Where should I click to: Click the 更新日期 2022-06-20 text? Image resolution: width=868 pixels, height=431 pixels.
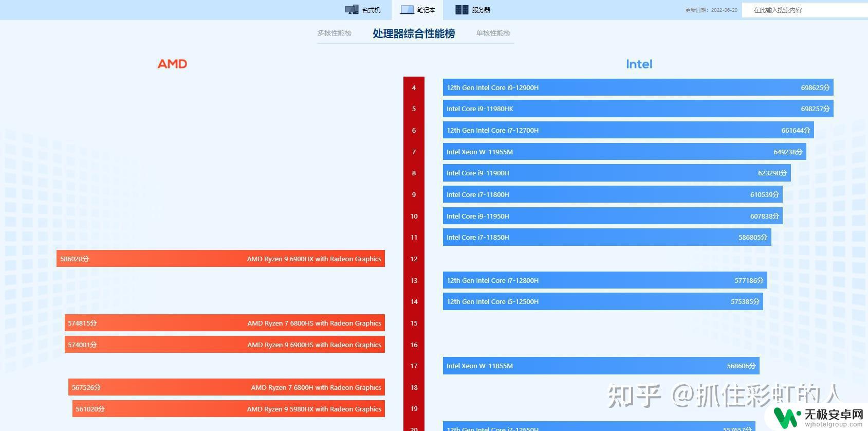711,10
